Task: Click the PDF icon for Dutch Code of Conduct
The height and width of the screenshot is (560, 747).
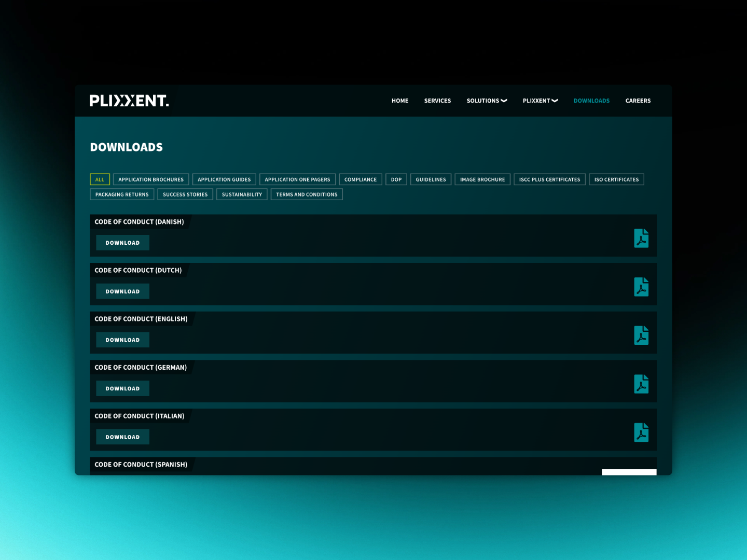Action: [x=641, y=287]
